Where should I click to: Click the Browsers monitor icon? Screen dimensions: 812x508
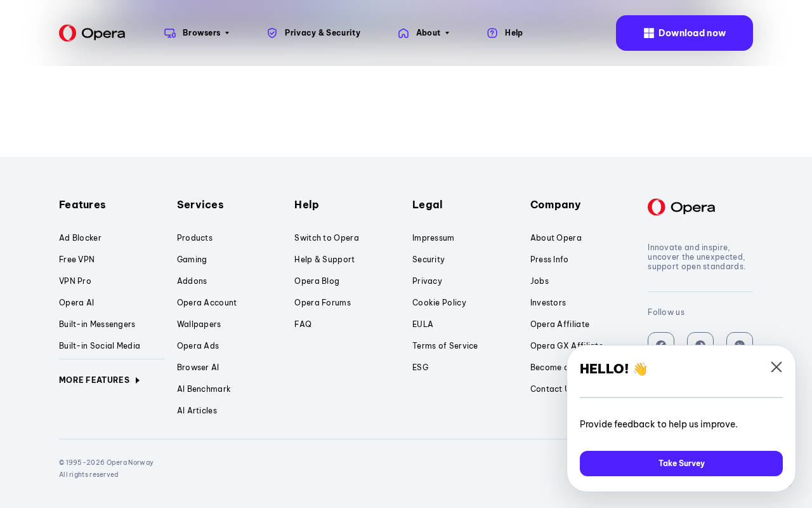[170, 33]
